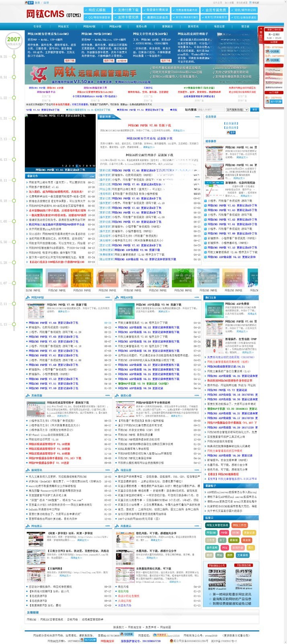Open 网钛CMS PHP版 V7.66 资源下载 headline in 最新消息
The width and height of the screenshot is (287, 644).
(x=149, y=125)
